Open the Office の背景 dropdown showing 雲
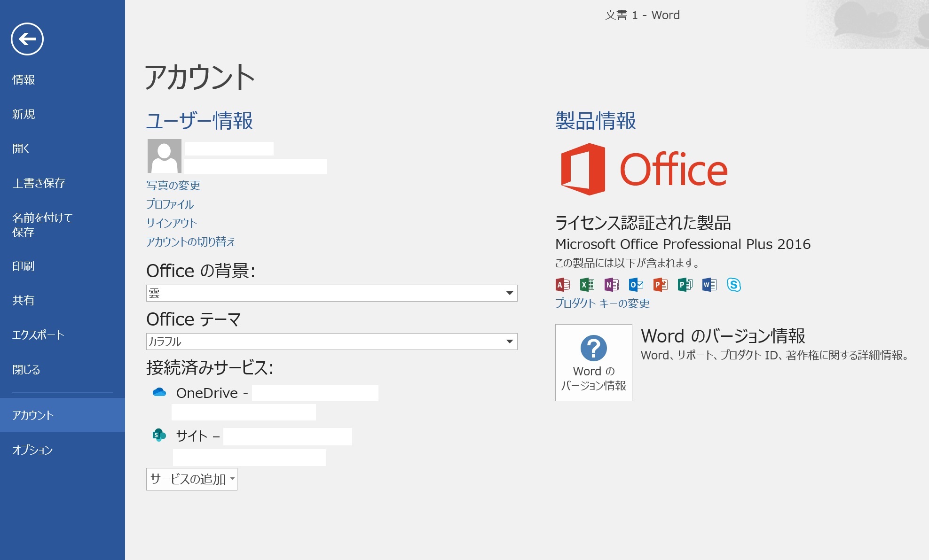The width and height of the screenshot is (929, 560). pos(332,293)
